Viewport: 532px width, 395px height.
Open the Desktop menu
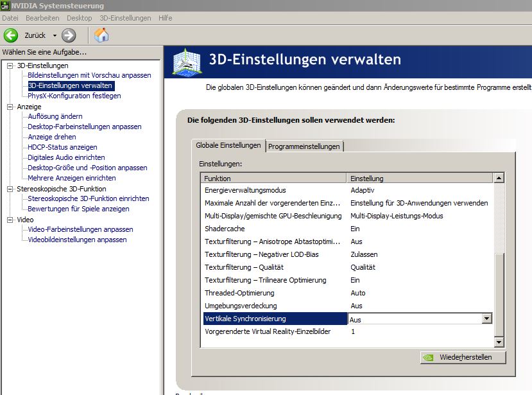[80, 18]
